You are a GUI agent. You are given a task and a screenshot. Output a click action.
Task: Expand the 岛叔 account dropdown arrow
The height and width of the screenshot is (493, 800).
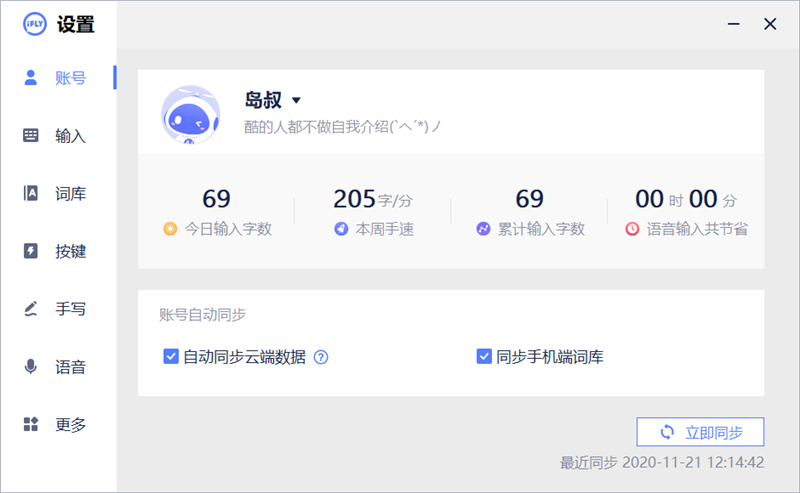[x=296, y=100]
